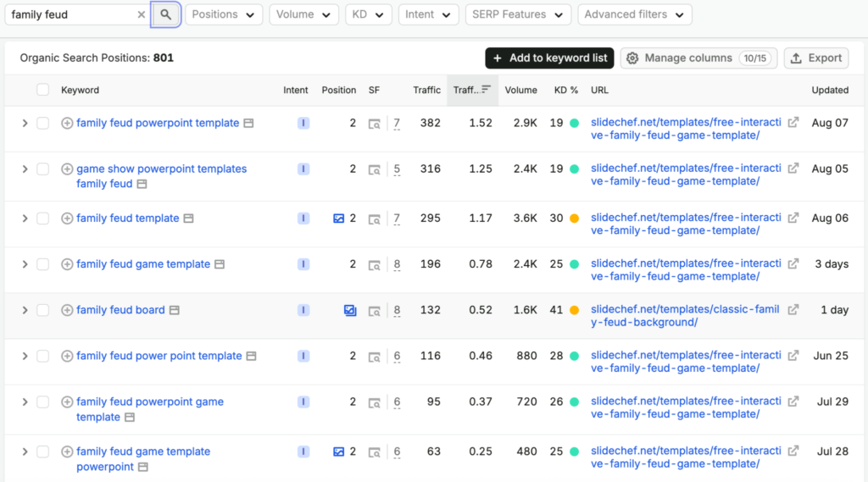
Task: View SERP snapshot for family feud board
Action: pyautogui.click(x=374, y=311)
